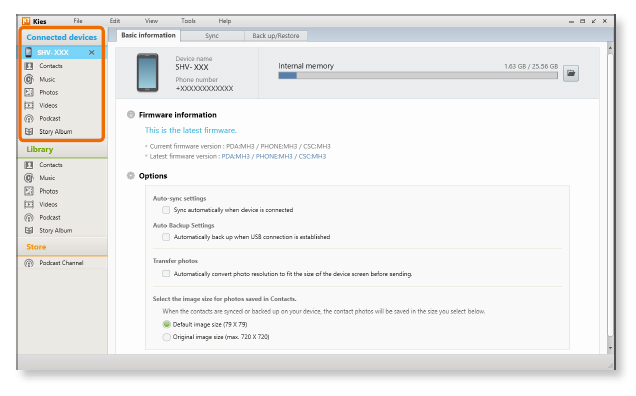
Task: Open Podcast icon under Connected devices
Action: click(29, 118)
